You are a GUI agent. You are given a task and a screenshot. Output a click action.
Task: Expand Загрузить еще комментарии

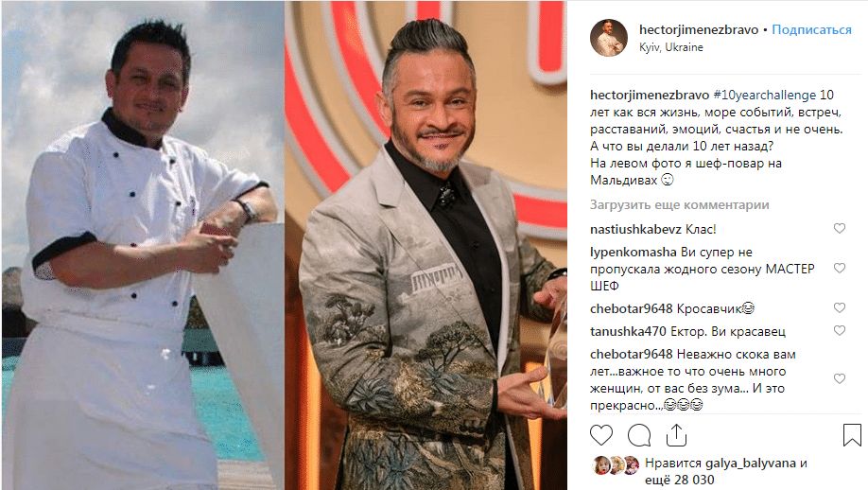[679, 205]
